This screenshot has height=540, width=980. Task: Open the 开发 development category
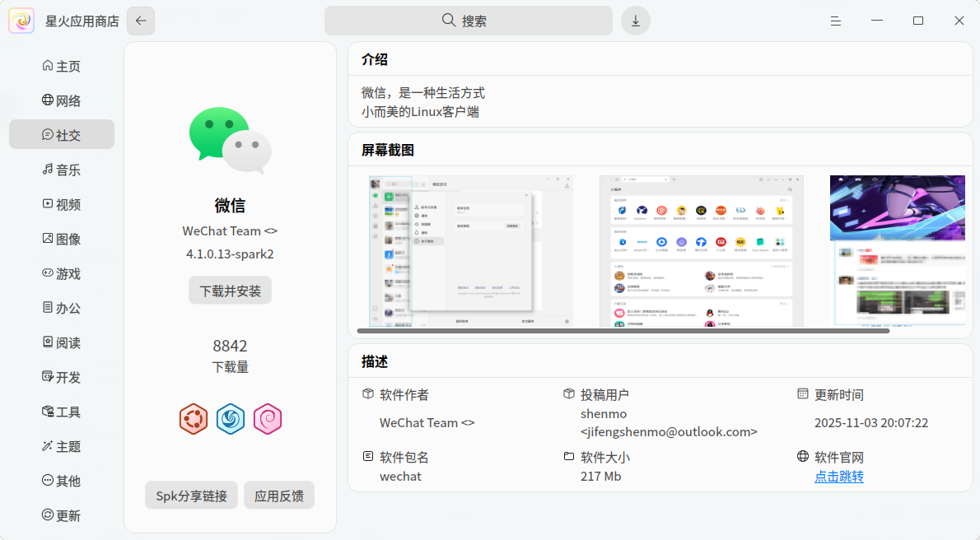(x=61, y=378)
